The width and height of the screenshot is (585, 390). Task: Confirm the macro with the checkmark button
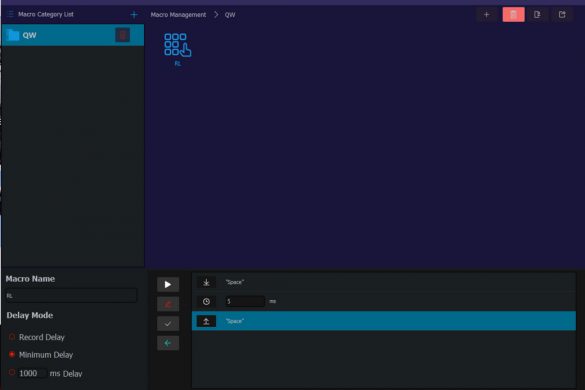pyautogui.click(x=168, y=324)
